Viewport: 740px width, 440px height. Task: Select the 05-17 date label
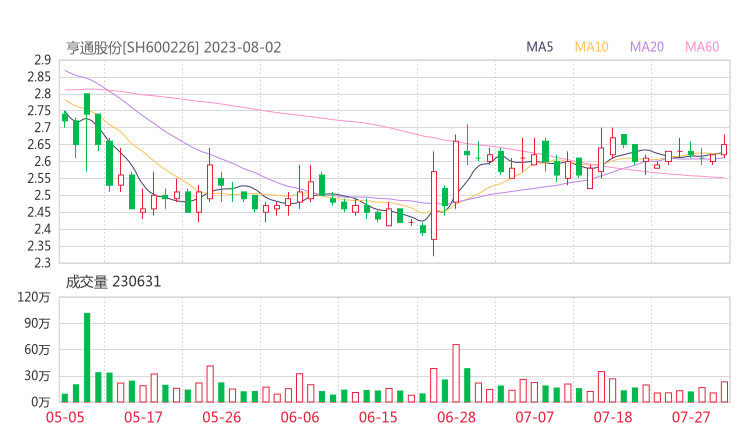coord(143,417)
